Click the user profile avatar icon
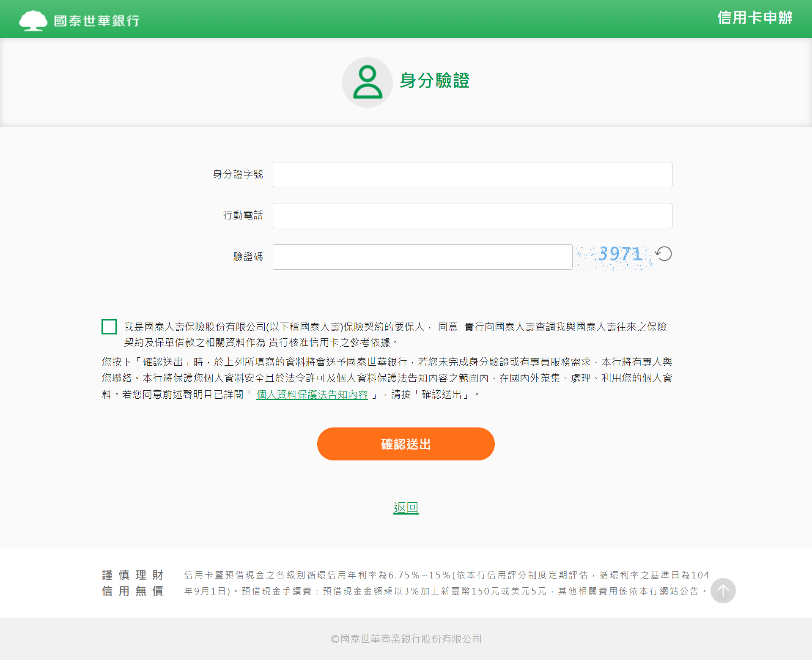The height and width of the screenshot is (660, 812). coord(368,82)
